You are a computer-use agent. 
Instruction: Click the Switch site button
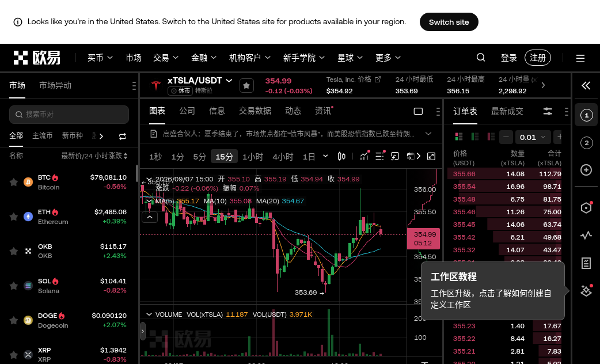[x=449, y=22]
